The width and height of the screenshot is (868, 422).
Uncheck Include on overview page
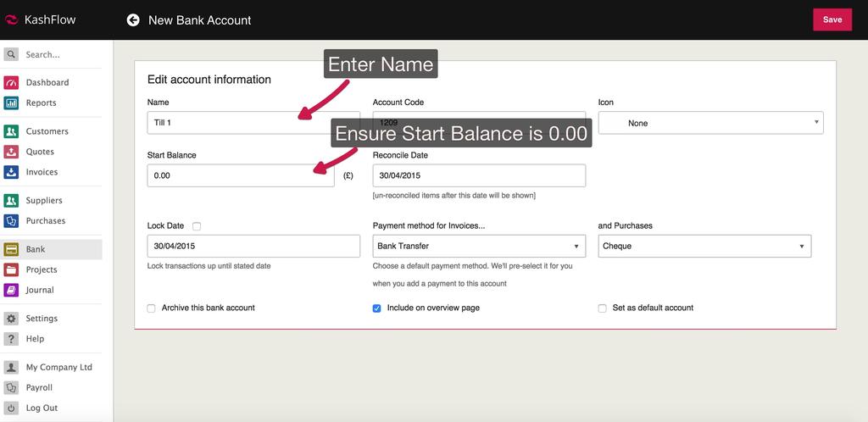pos(377,308)
